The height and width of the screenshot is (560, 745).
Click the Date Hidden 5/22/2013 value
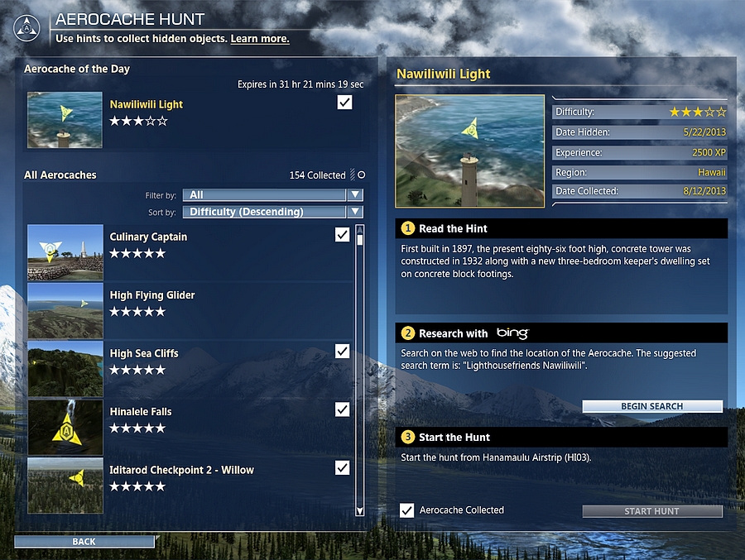[x=704, y=132]
